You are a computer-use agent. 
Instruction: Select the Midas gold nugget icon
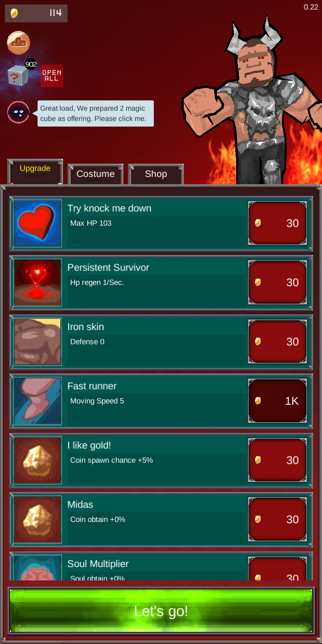[38, 520]
